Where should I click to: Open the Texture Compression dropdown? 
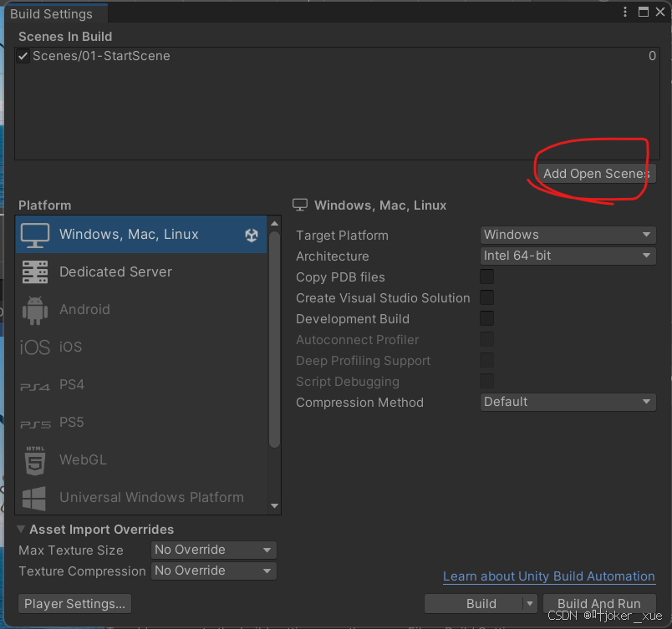point(213,571)
